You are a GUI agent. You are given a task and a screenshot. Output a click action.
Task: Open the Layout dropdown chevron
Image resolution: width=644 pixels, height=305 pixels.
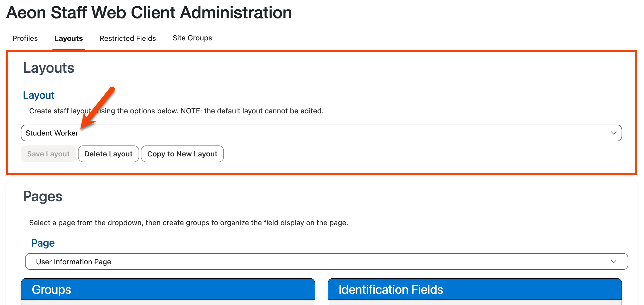[614, 133]
